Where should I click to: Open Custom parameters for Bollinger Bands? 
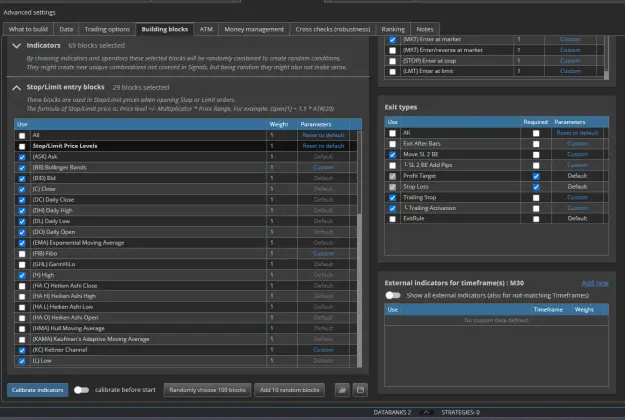(x=323, y=167)
